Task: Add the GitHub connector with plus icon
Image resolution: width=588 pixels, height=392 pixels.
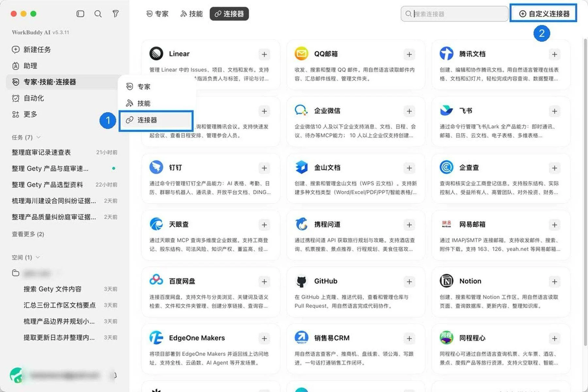Action: point(409,282)
